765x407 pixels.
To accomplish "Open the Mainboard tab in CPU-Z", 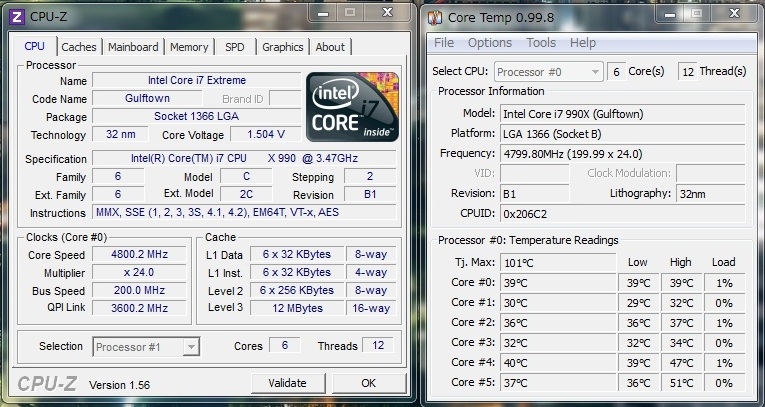I will (133, 47).
